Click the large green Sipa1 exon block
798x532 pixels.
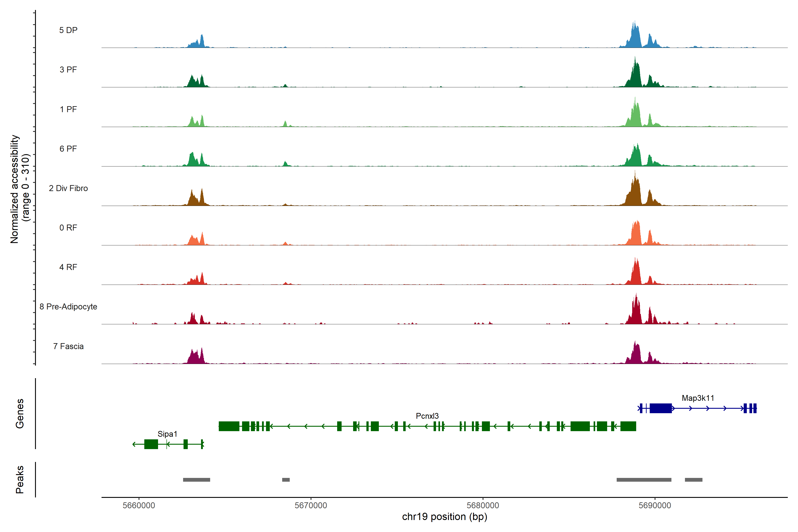tap(151, 444)
